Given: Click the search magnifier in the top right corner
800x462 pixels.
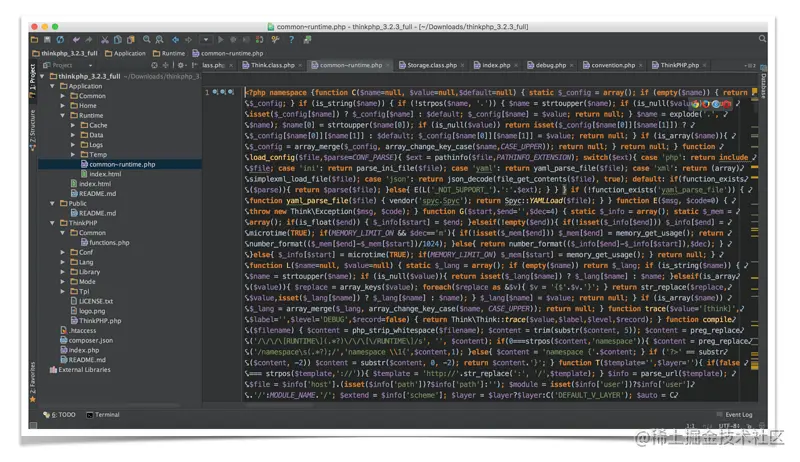Looking at the screenshot, I should [x=762, y=39].
